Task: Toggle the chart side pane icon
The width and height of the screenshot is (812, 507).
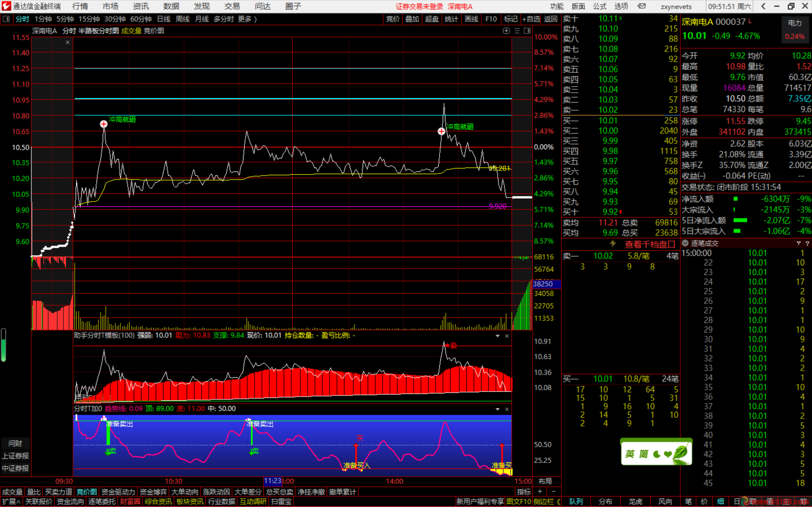Action: pos(527,31)
